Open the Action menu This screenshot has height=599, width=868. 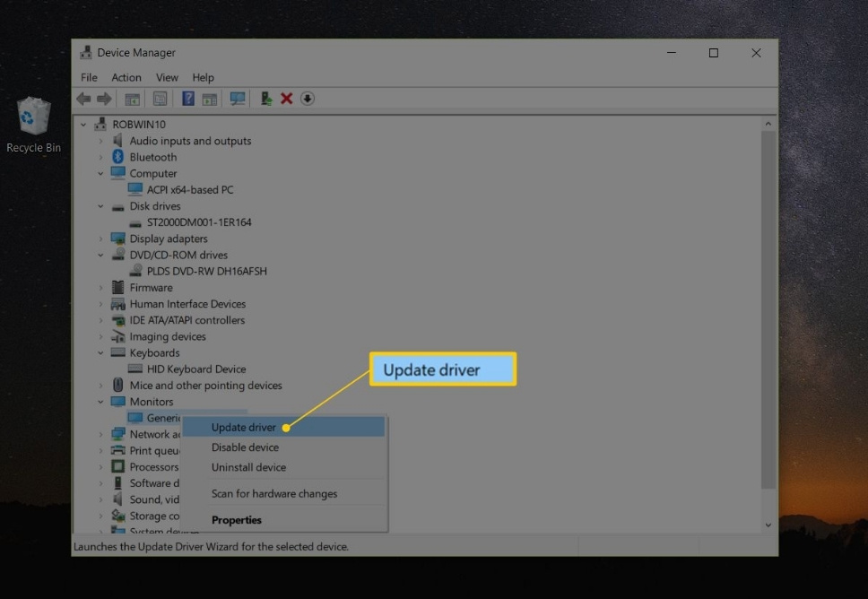point(126,78)
